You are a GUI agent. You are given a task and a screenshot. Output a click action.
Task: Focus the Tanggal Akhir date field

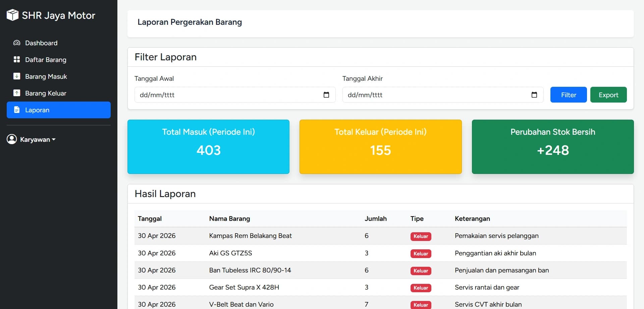point(443,95)
